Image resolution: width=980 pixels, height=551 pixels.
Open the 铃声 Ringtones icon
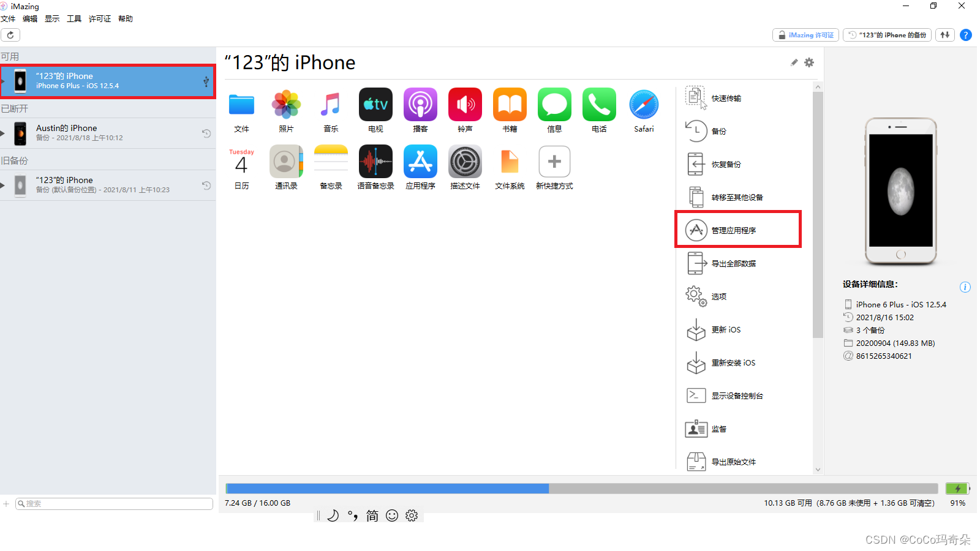coord(465,105)
